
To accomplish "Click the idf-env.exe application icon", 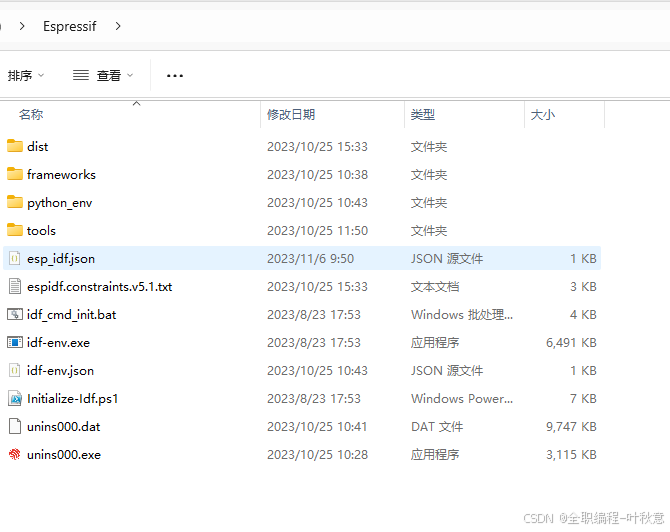I will point(15,342).
